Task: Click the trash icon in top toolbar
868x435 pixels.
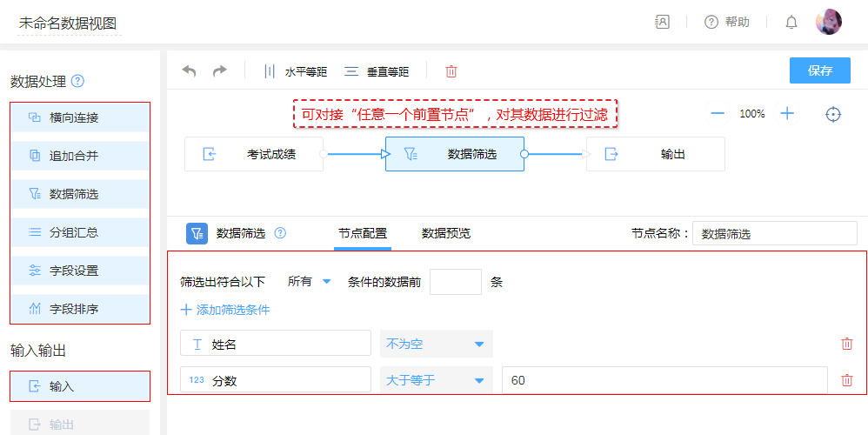Action: coord(451,71)
